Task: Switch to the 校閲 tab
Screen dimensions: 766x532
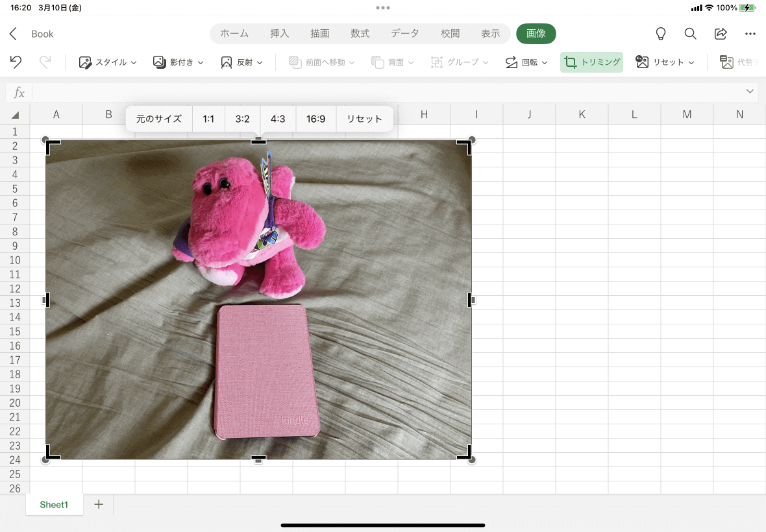Action: click(450, 34)
